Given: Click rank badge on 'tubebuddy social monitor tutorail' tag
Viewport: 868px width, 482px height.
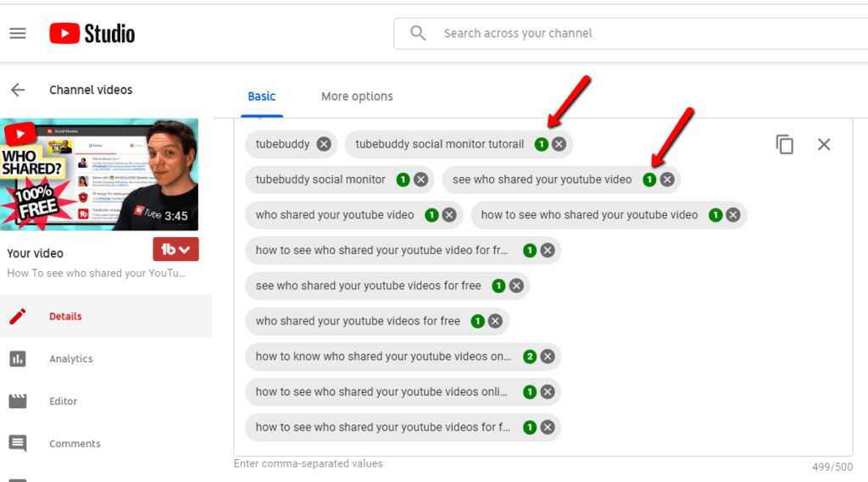Looking at the screenshot, I should (541, 144).
